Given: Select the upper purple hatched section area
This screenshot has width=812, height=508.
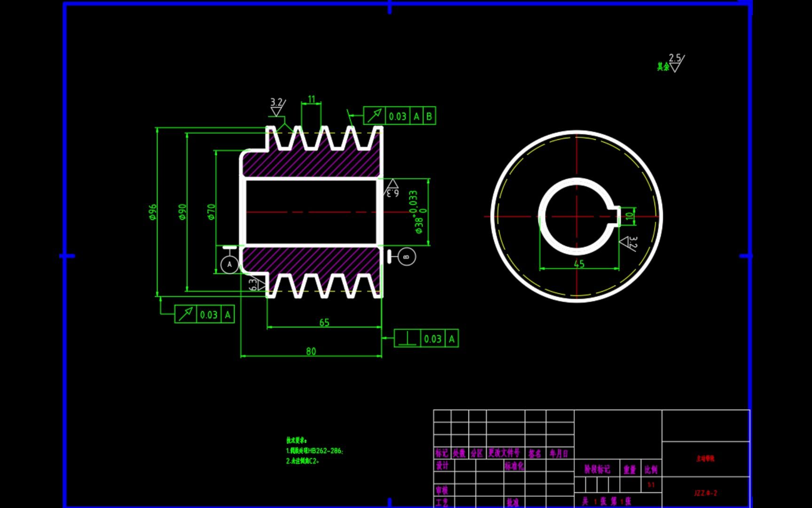Looking at the screenshot, I should (311, 162).
